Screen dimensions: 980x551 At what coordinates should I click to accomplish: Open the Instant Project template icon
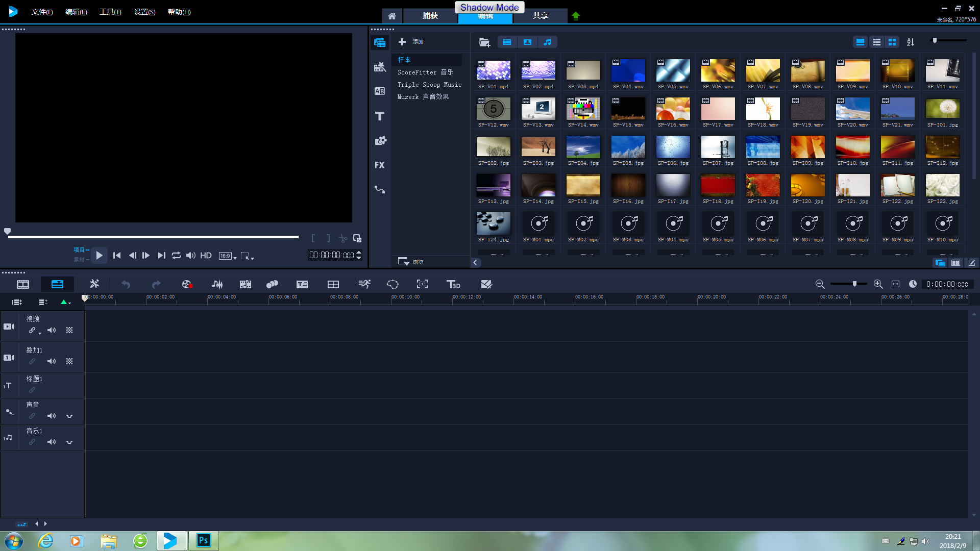click(380, 67)
